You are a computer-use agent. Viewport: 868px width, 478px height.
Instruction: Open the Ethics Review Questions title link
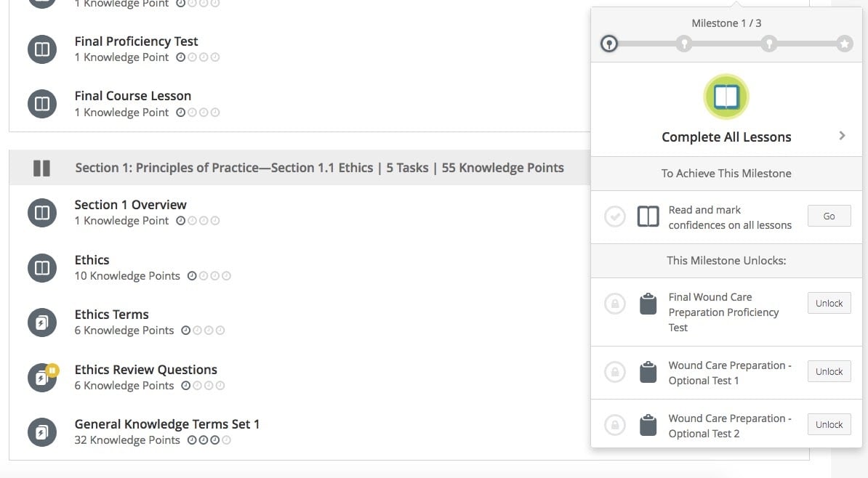145,370
